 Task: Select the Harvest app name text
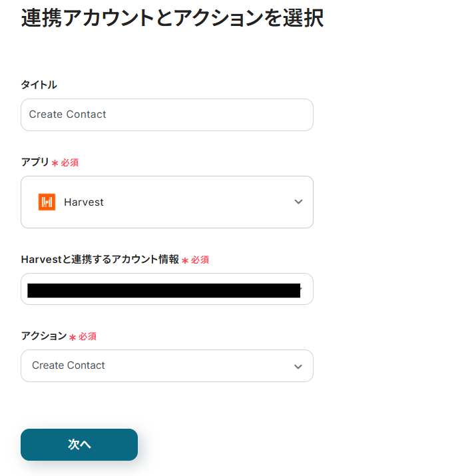tap(84, 202)
